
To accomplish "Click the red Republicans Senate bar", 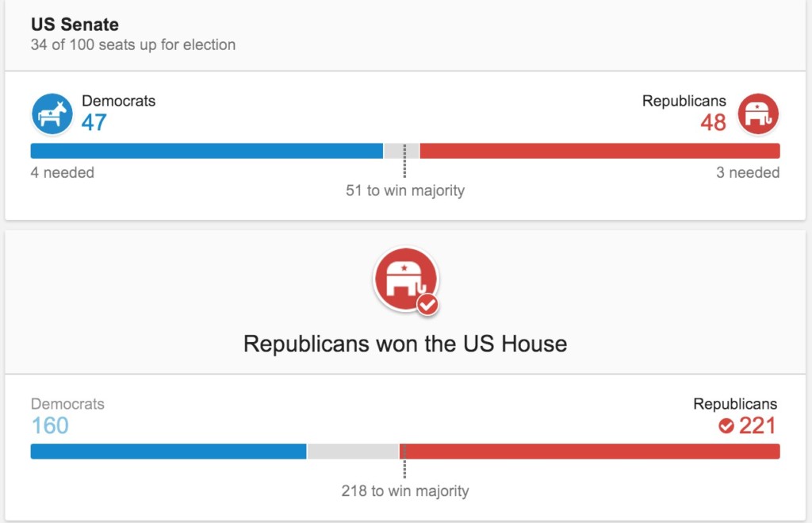I will coord(599,151).
